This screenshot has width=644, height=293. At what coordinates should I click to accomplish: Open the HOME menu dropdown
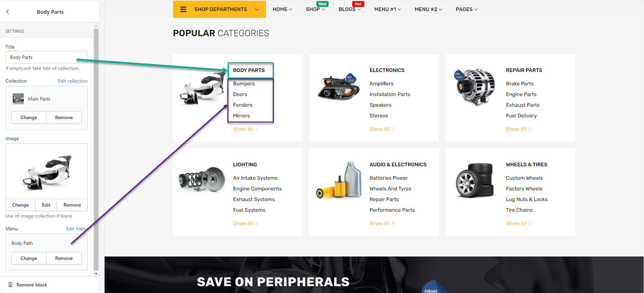pos(282,9)
